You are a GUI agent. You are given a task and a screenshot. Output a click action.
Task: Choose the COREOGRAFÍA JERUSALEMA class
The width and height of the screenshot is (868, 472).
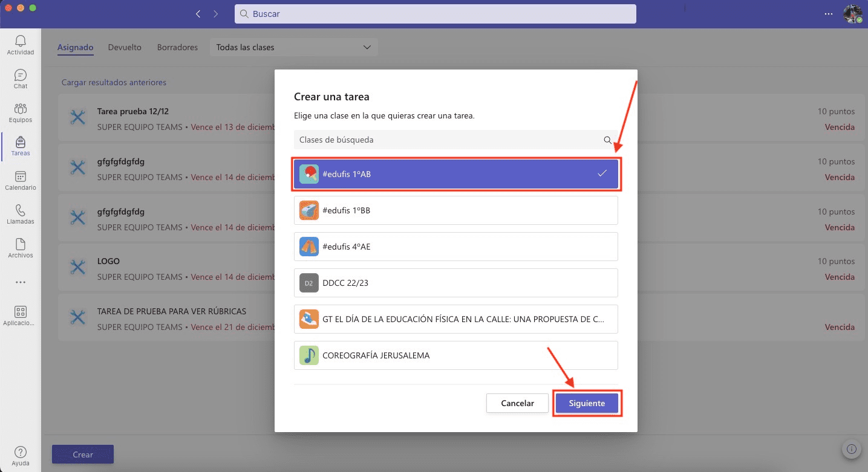click(455, 355)
